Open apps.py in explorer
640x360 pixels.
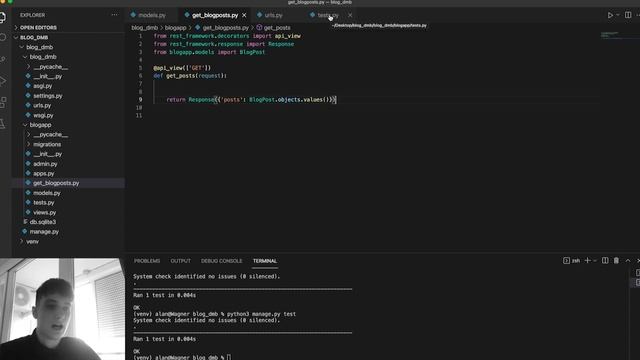pos(44,173)
